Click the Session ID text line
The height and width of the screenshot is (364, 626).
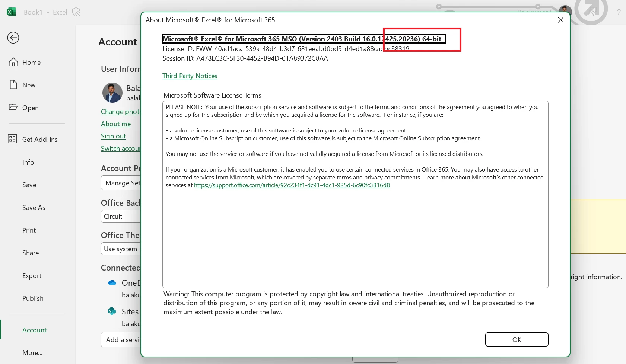pyautogui.click(x=245, y=58)
